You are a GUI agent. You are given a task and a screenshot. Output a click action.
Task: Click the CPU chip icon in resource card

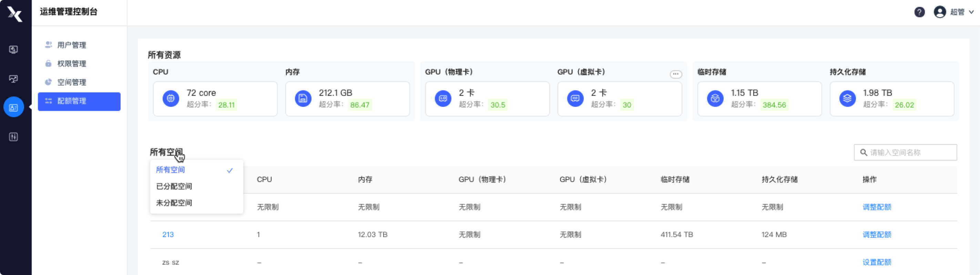(171, 99)
